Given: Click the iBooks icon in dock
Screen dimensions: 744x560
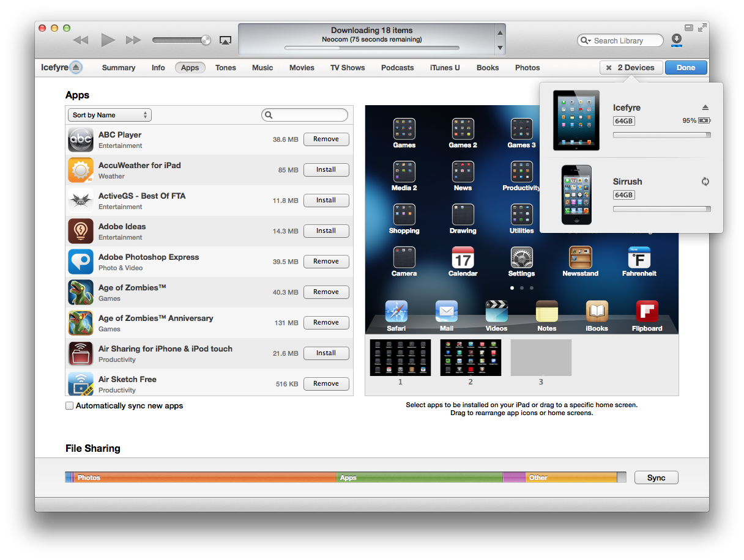Looking at the screenshot, I should [x=597, y=312].
